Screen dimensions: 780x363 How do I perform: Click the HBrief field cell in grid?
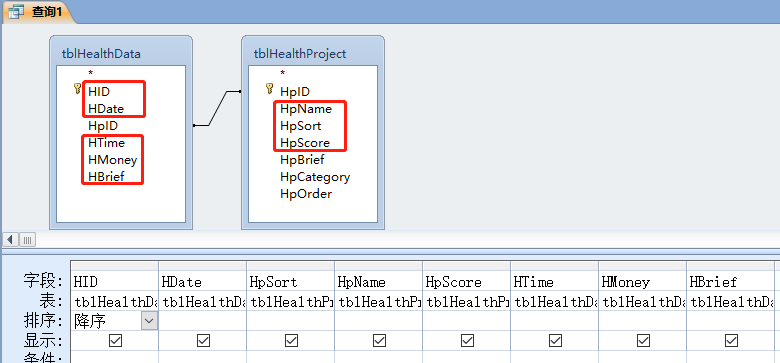[x=731, y=282]
